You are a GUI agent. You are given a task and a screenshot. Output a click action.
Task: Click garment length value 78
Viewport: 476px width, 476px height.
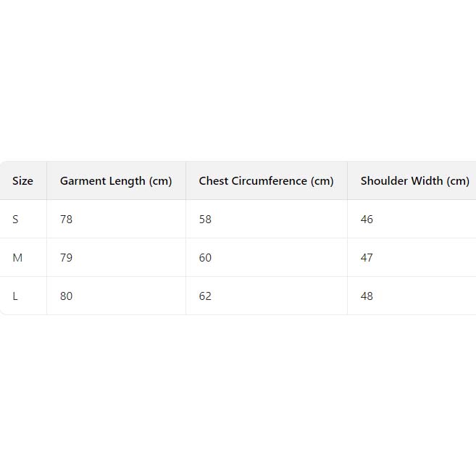[66, 220]
